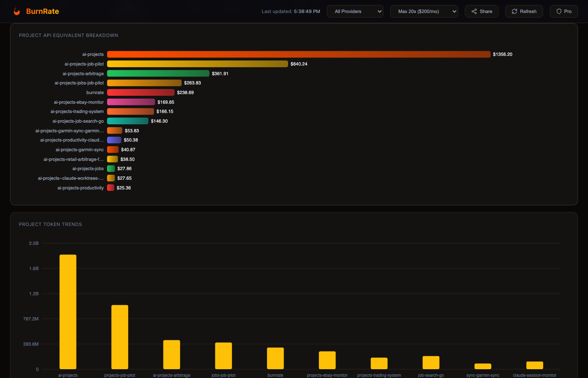Click the chevron on the All Providers dropdown

(379, 11)
